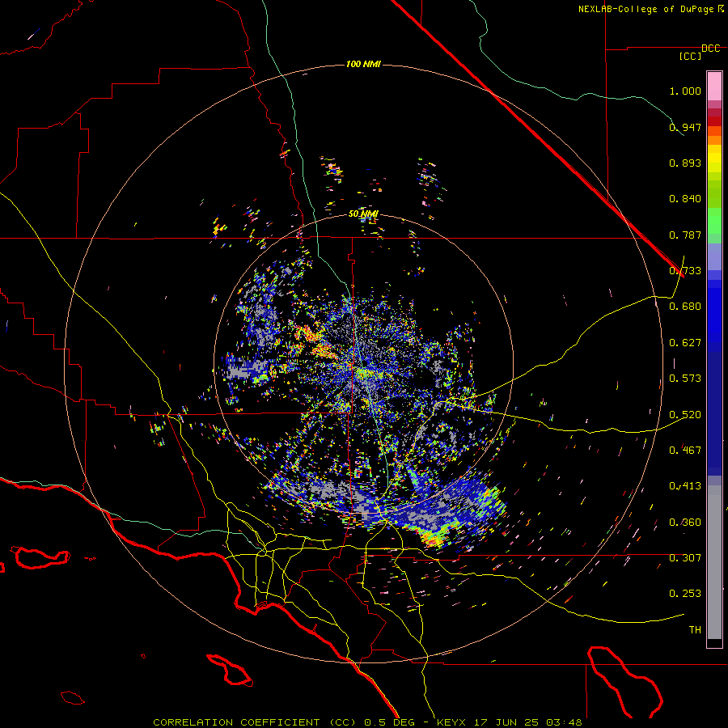Select the 0.947 scale value

pyautogui.click(x=685, y=127)
